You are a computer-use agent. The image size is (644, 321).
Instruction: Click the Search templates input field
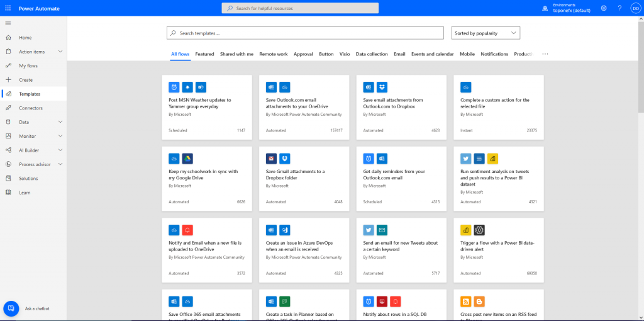pos(305,33)
